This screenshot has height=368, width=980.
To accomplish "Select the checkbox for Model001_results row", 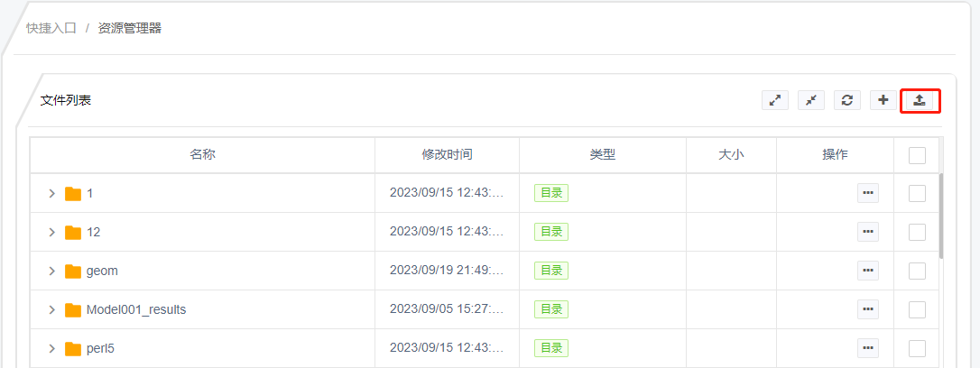I will 917,310.
